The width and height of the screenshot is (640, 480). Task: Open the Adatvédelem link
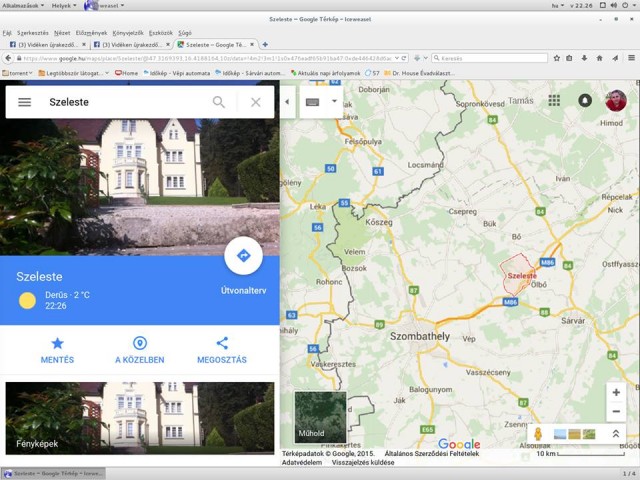302,462
